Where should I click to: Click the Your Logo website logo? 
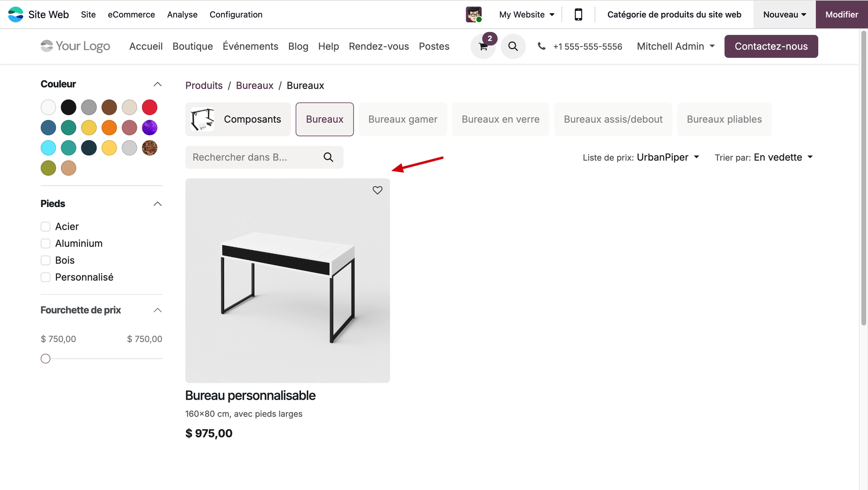(x=75, y=46)
